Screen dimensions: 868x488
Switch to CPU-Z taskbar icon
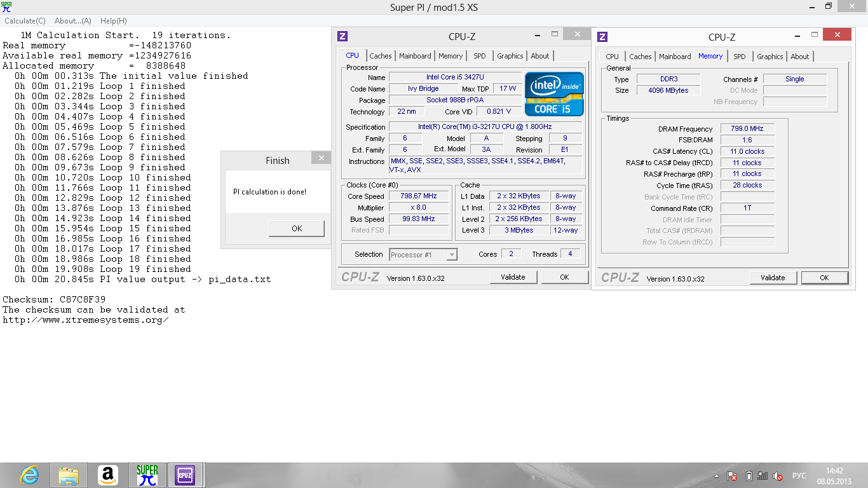(185, 475)
